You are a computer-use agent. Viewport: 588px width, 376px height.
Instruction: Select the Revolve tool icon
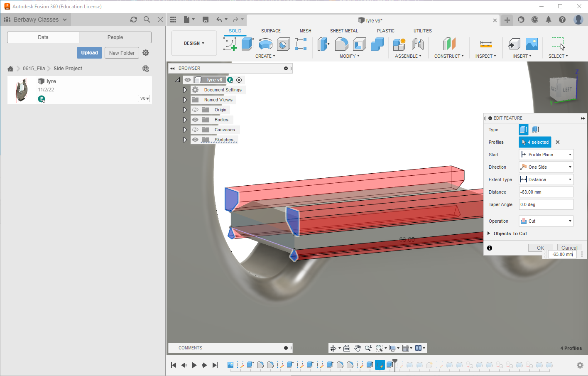[x=265, y=44]
